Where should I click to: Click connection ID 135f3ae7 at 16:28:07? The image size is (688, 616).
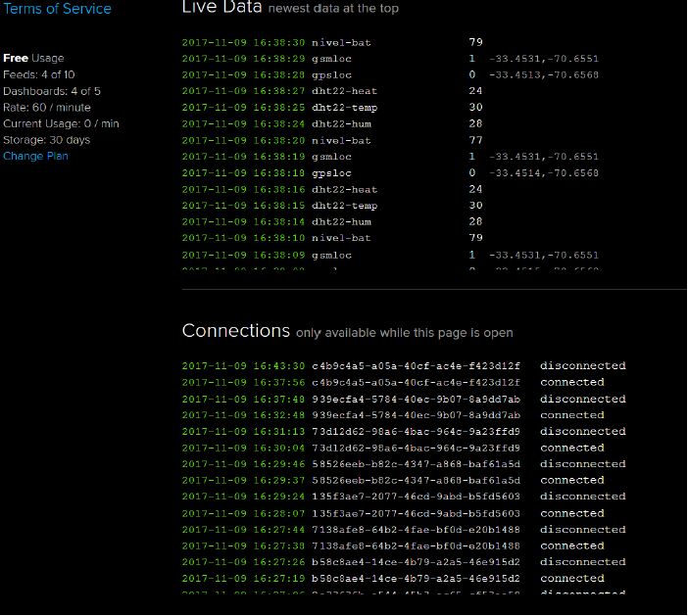click(416, 513)
